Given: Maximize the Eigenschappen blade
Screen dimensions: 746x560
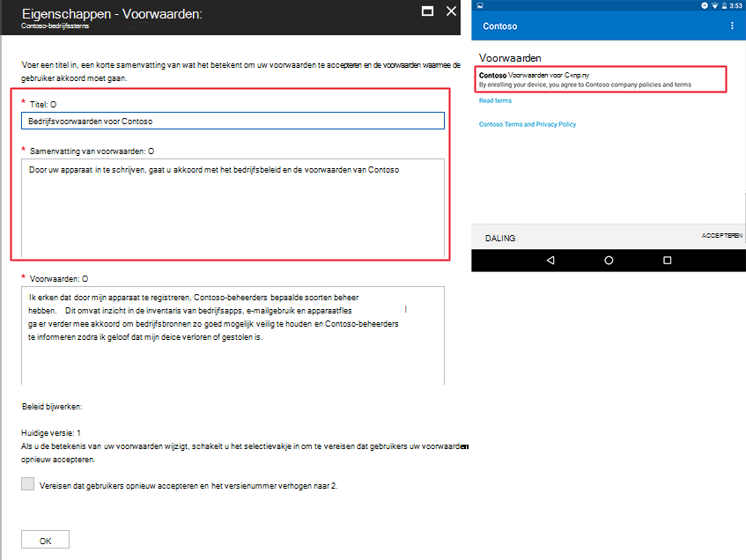Looking at the screenshot, I should click(x=427, y=11).
